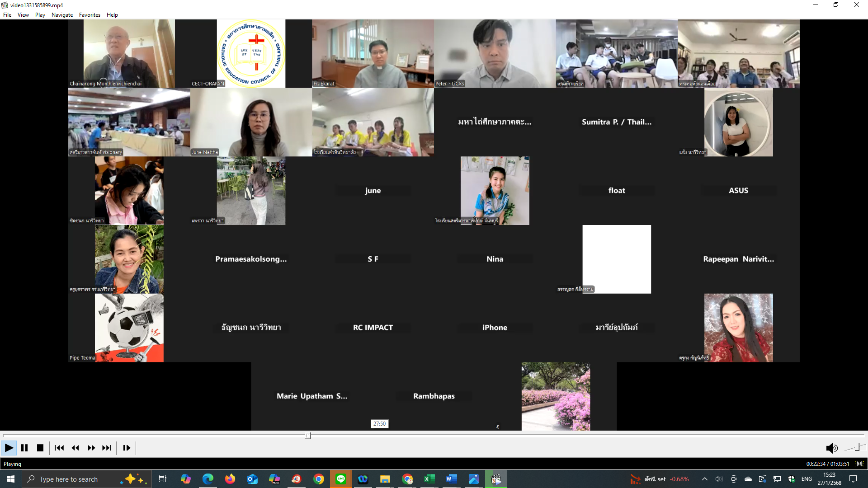Screen dimensions: 868x488
Task: Open Excel from taskbar
Action: pyautogui.click(x=429, y=479)
